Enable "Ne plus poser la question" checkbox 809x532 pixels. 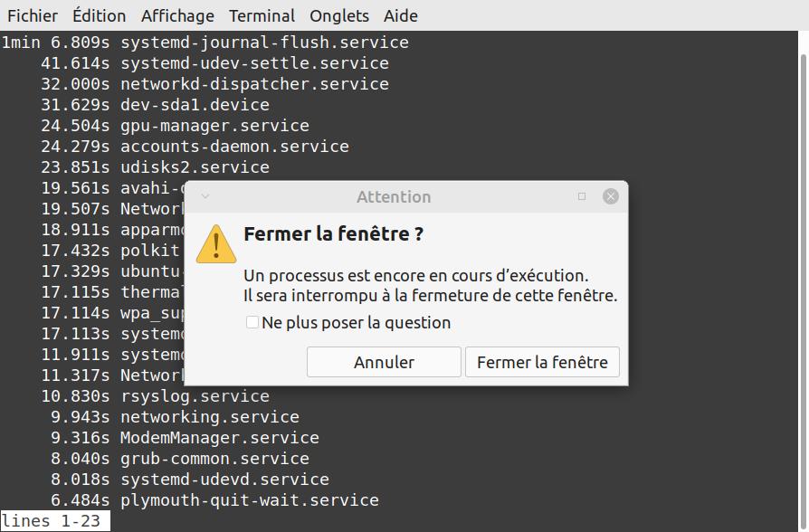tap(252, 322)
